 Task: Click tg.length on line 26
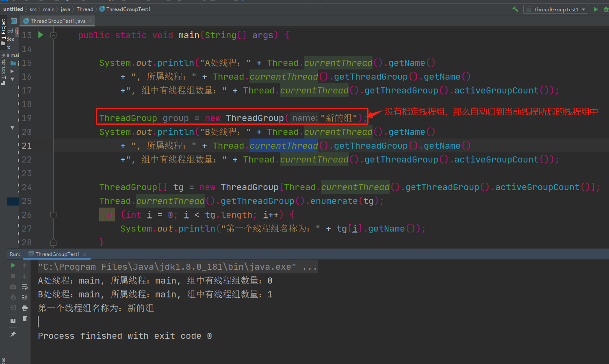pos(228,215)
